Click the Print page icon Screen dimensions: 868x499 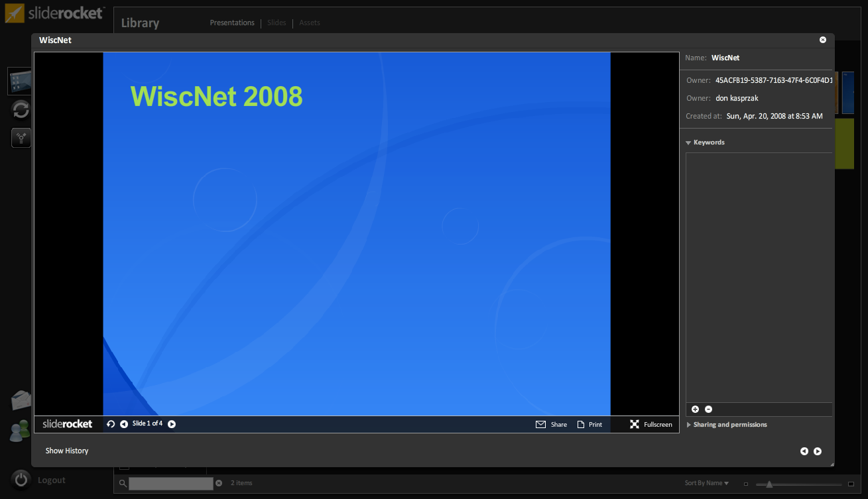[x=581, y=424]
